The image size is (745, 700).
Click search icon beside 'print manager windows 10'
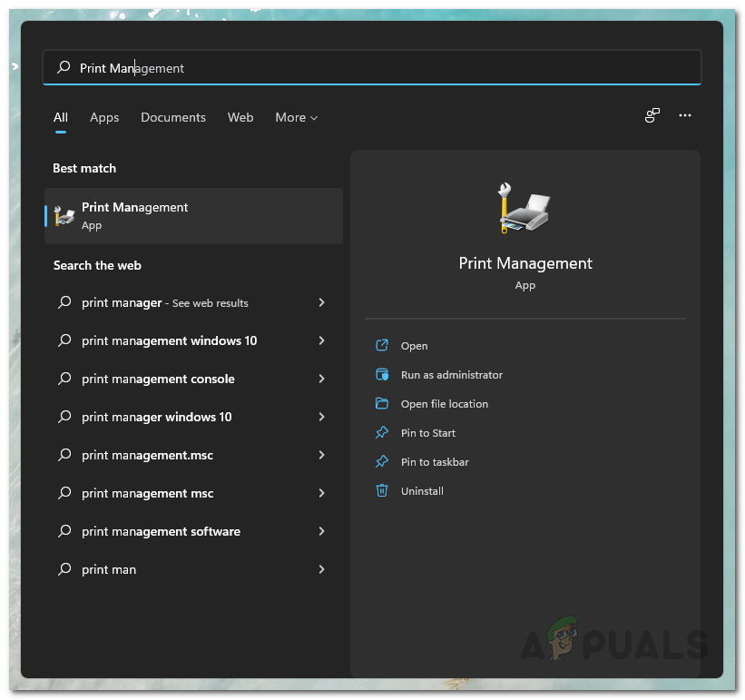coord(64,417)
